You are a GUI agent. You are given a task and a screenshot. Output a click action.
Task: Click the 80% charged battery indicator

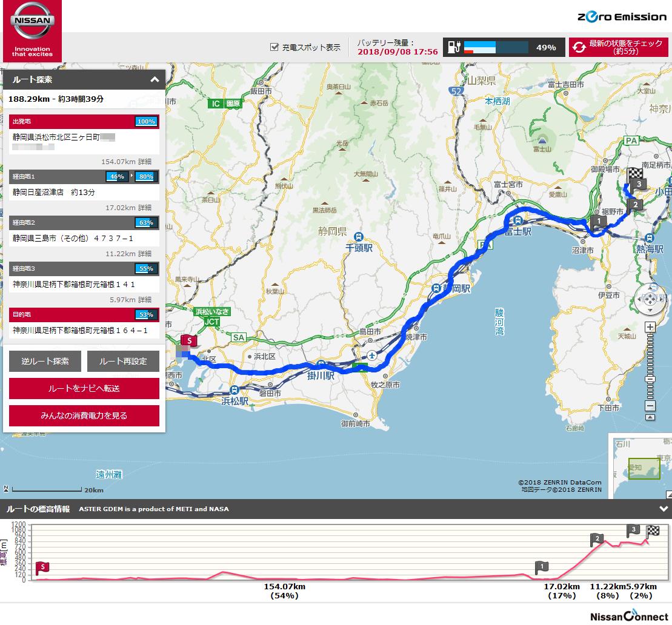147,176
